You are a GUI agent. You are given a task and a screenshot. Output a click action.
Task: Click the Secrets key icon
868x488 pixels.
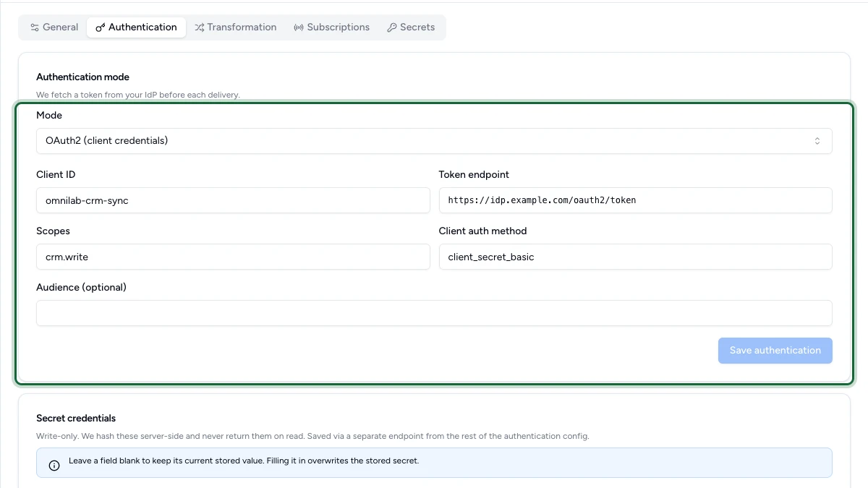click(392, 27)
